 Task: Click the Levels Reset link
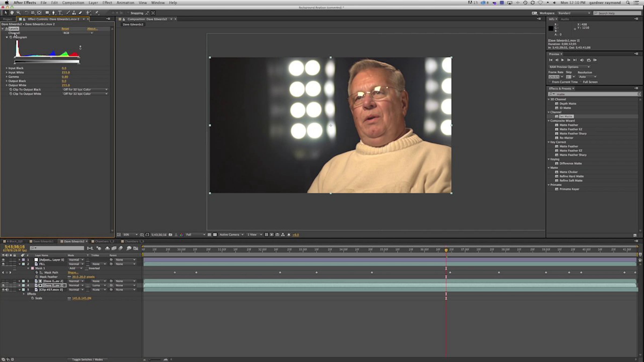pyautogui.click(x=65, y=29)
